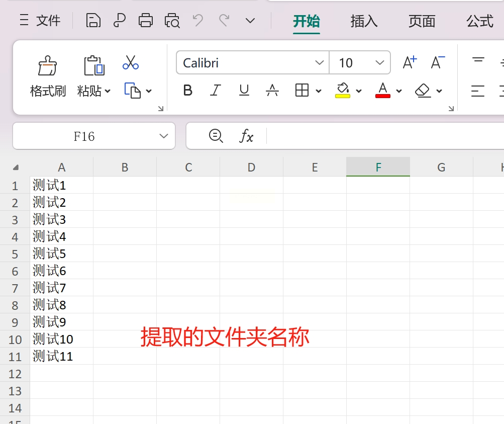
Task: Select row 3 header
Action: pyautogui.click(x=15, y=220)
